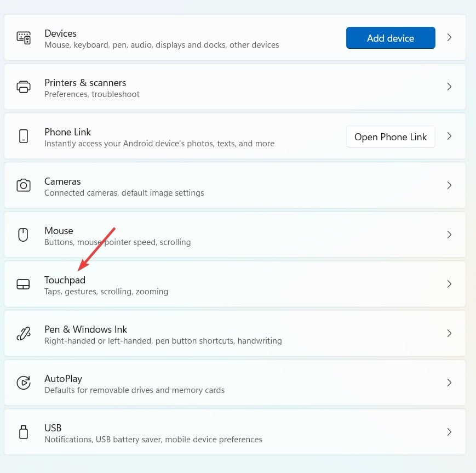Click the Printers & scanners printer icon
This screenshot has width=476, height=473.
[23, 86]
